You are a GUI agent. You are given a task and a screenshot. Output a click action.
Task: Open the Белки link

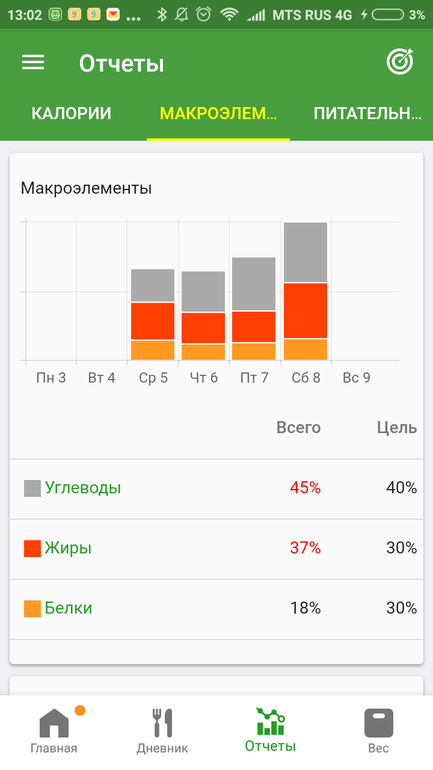[x=68, y=608]
